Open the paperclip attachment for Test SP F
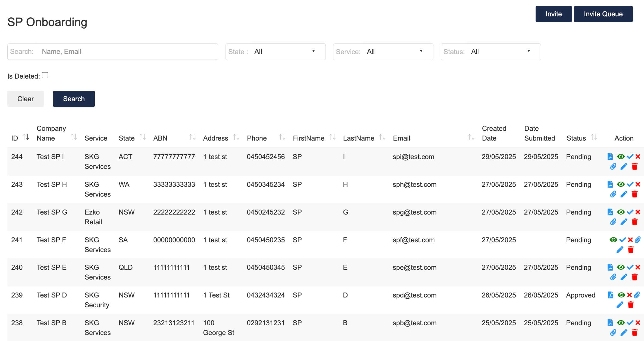This screenshot has height=341, width=644. 638,240
